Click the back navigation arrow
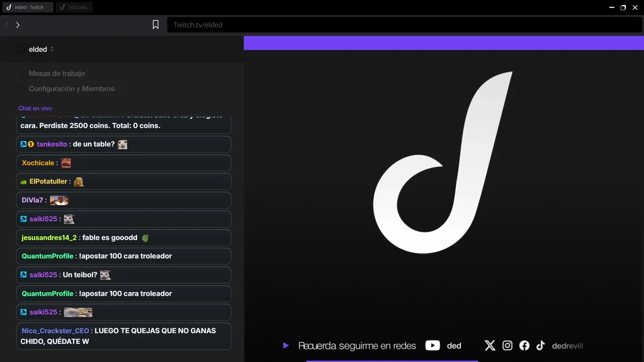644x362 pixels. point(7,25)
